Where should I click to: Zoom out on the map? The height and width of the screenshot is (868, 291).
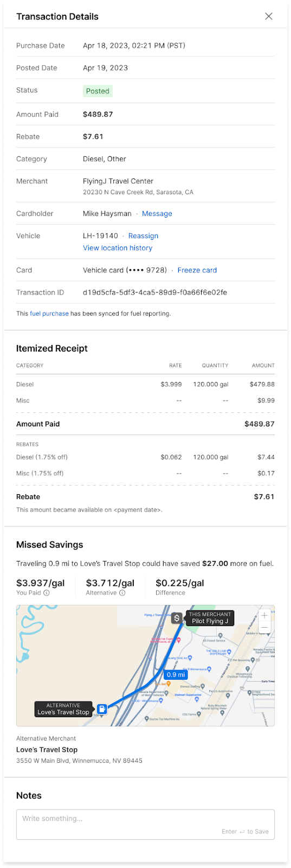264,627
